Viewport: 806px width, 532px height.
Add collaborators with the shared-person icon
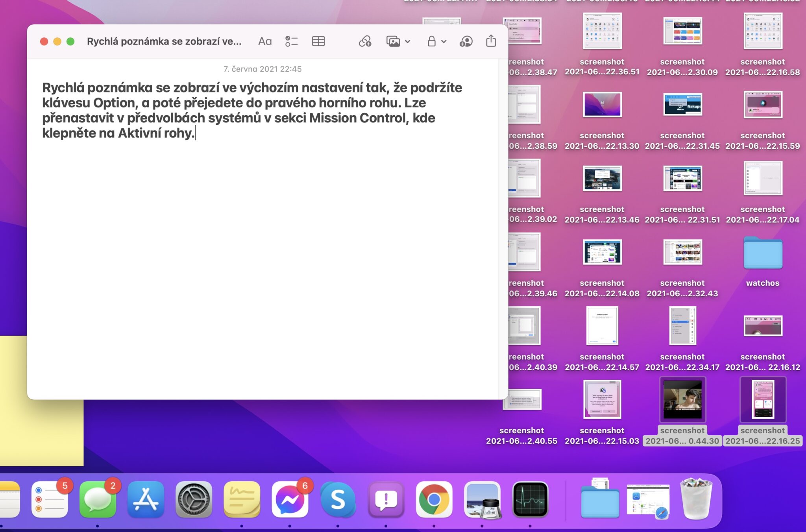pos(466,41)
